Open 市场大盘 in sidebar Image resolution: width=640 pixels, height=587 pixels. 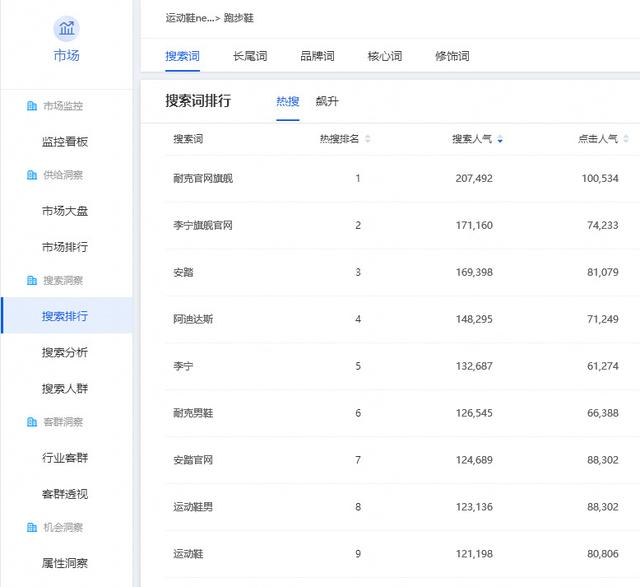tap(65, 211)
